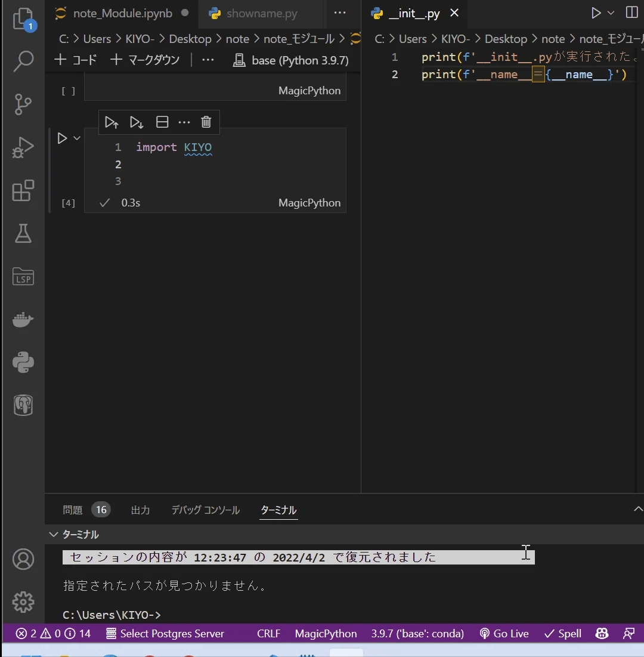This screenshot has width=644, height=657.
Task: Select interpreter 3.9.7 ('base': conda)
Action: [417, 634]
